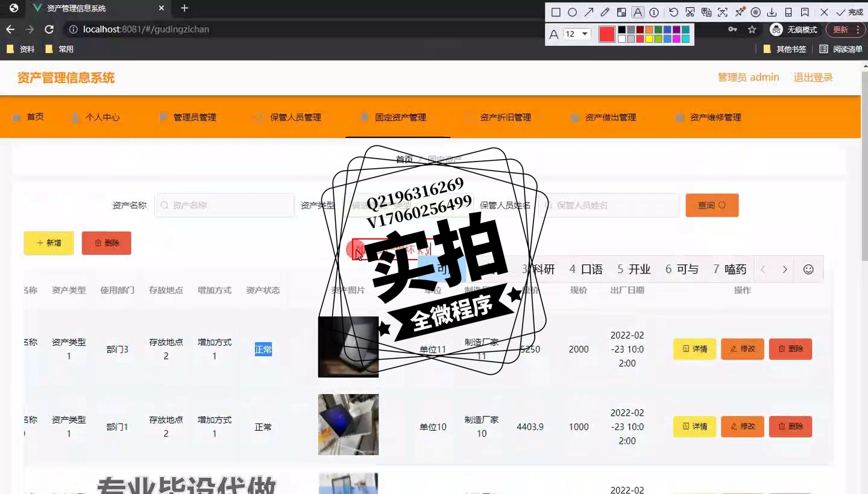The image size is (868, 494).
Task: Click 详情 for the 单位11 row
Action: click(x=694, y=349)
